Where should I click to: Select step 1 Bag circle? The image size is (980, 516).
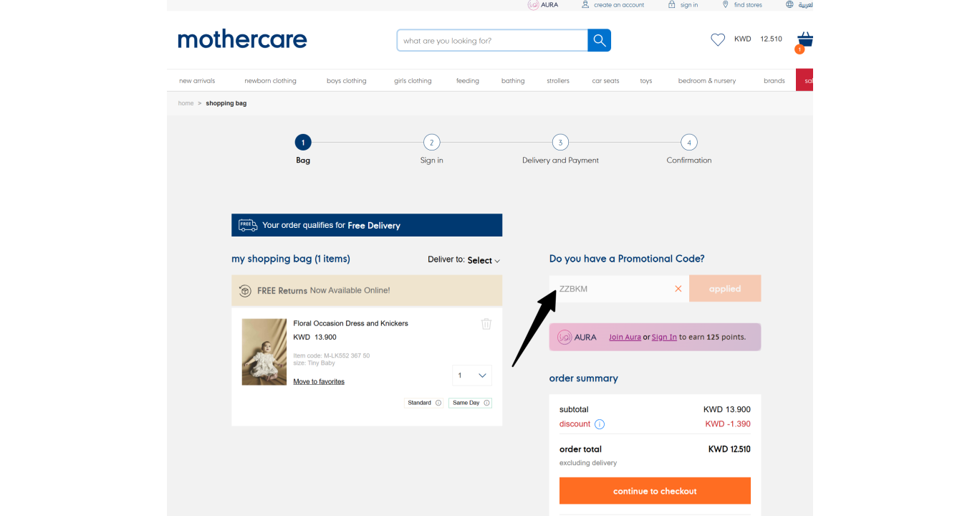303,142
